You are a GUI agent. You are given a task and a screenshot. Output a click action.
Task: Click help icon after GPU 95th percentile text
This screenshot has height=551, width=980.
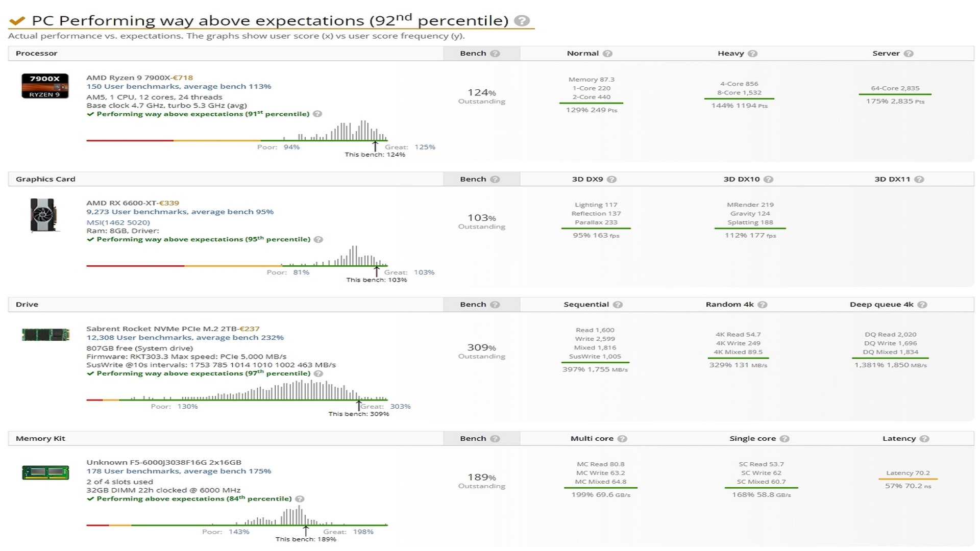[x=318, y=239]
